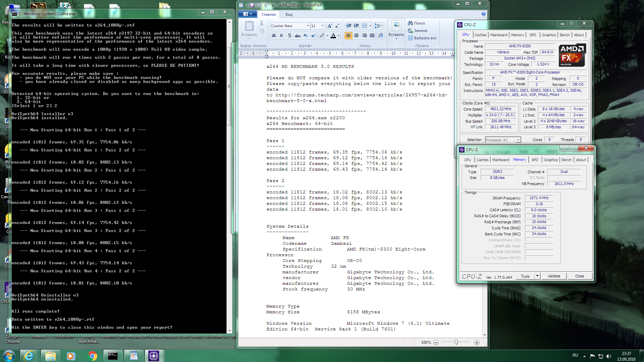
Task: Apply subscript formatting in WordPad
Action: pyautogui.click(x=305, y=36)
